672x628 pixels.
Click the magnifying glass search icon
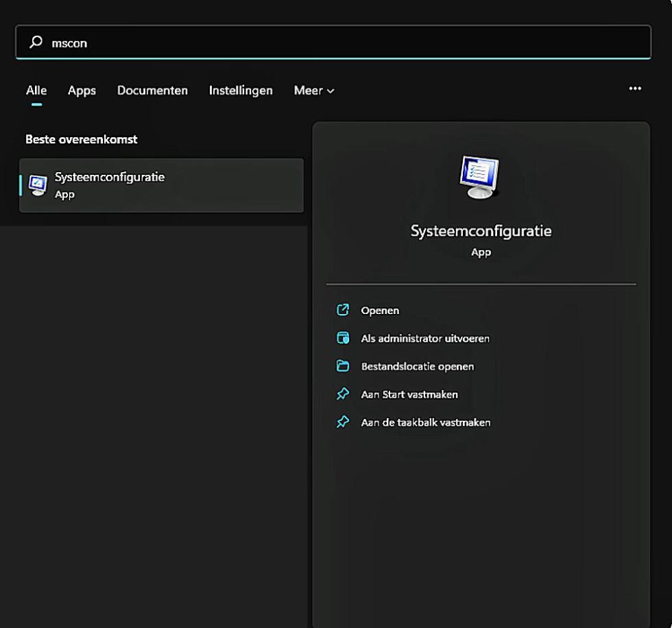click(x=36, y=42)
